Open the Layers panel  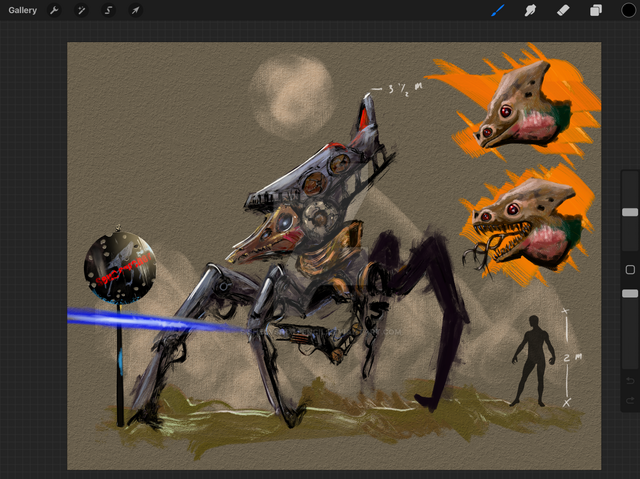tap(595, 10)
